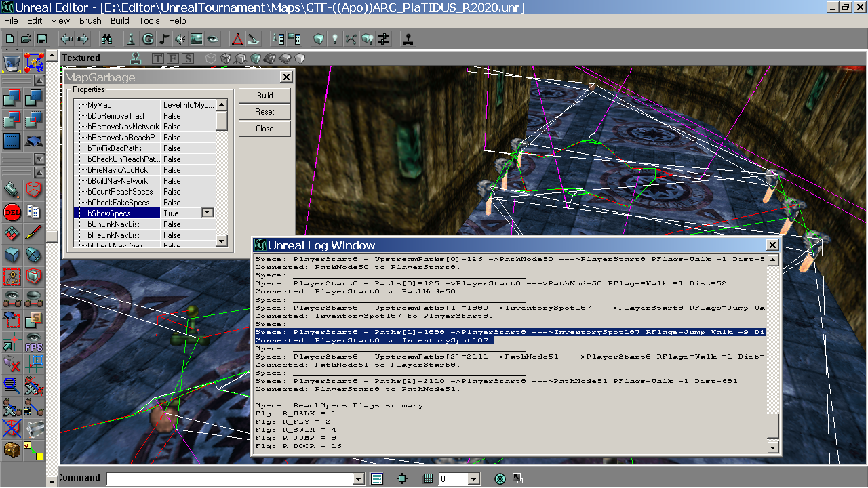This screenshot has height=488, width=868.
Task: Click Build button in MapGarbage
Action: 264,96
